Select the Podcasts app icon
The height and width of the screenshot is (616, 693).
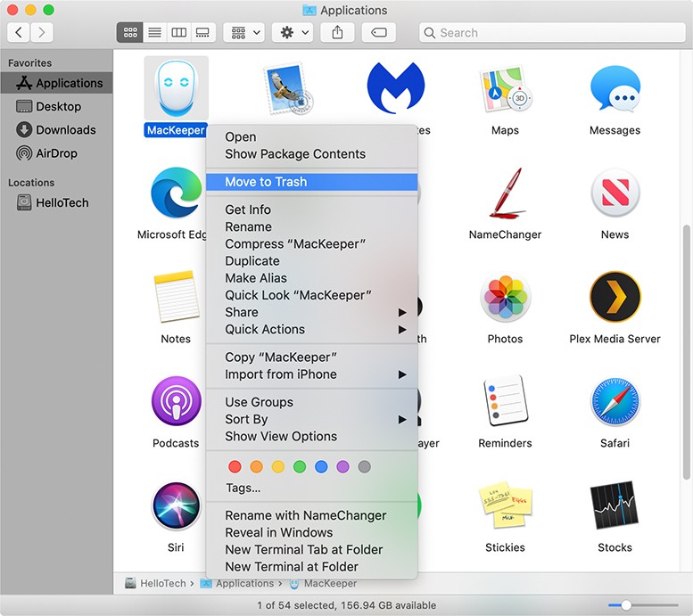pyautogui.click(x=176, y=402)
